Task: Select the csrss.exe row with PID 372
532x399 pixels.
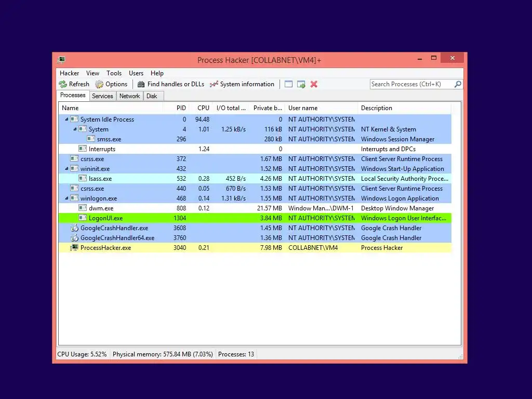Action: (255, 158)
